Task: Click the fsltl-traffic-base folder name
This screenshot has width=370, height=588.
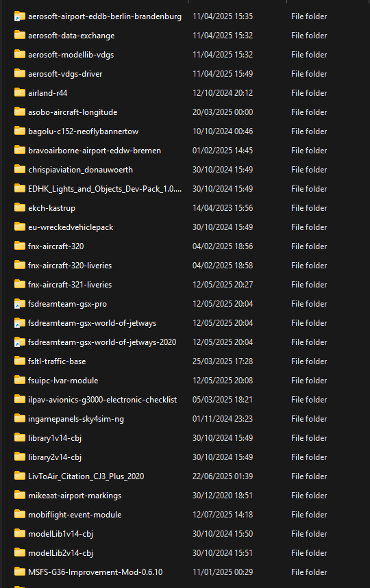Action: 57,361
